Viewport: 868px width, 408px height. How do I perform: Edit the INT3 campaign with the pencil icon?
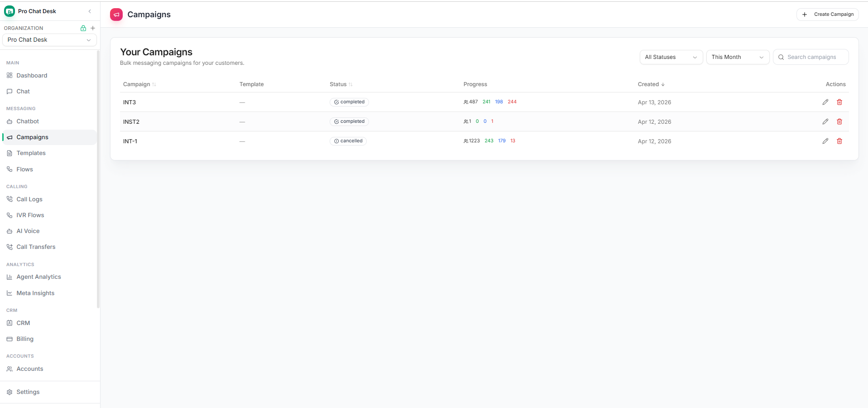[x=825, y=102]
